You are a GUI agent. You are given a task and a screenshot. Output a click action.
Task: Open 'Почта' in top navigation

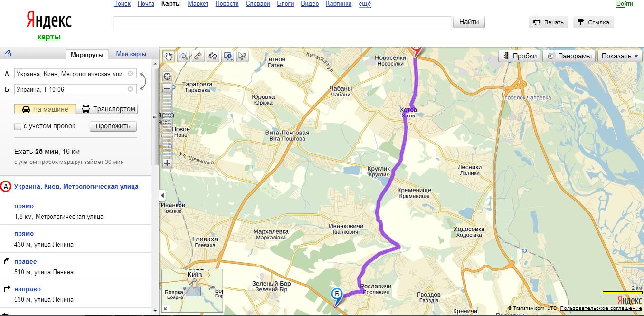pyautogui.click(x=146, y=4)
